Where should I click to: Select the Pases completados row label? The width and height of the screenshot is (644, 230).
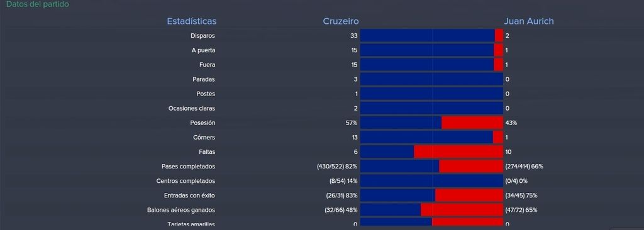click(188, 167)
